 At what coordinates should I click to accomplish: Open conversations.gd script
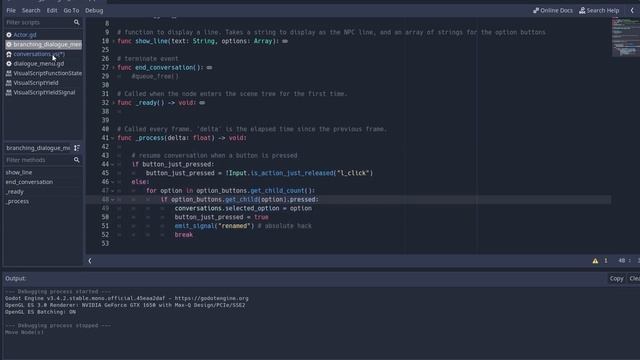point(39,54)
